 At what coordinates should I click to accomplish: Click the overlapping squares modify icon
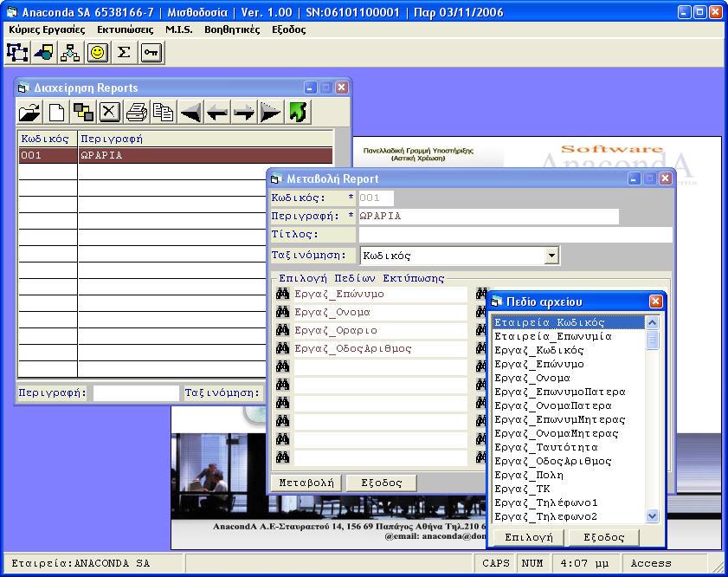pos(83,112)
